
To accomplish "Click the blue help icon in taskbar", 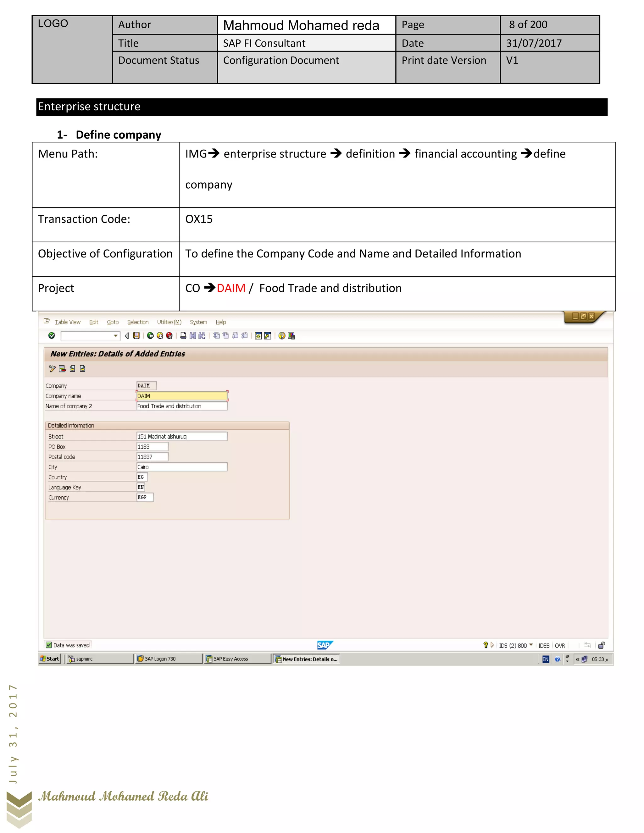I will [558, 659].
